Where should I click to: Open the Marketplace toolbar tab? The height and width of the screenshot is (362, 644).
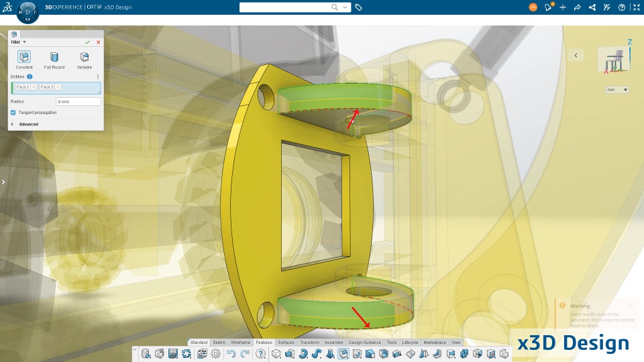coord(435,343)
